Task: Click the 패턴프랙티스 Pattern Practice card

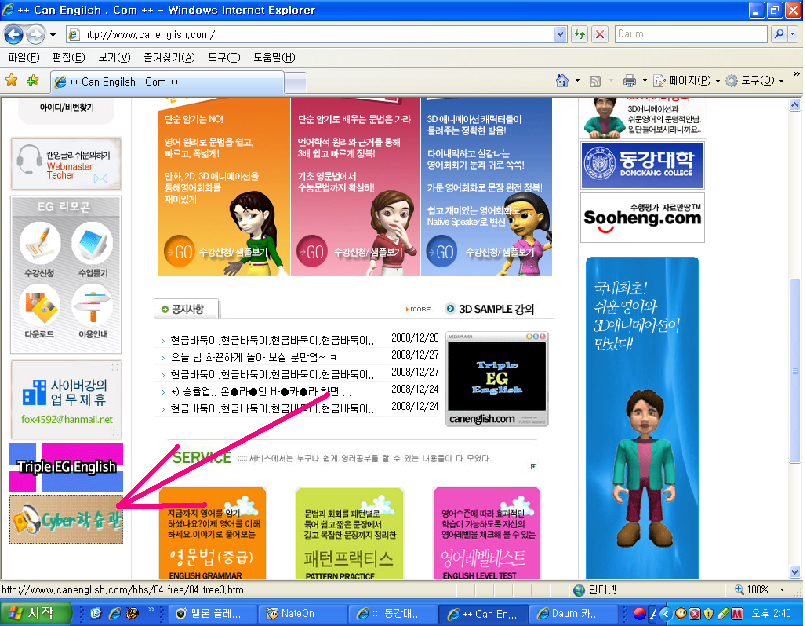Action: point(350,534)
